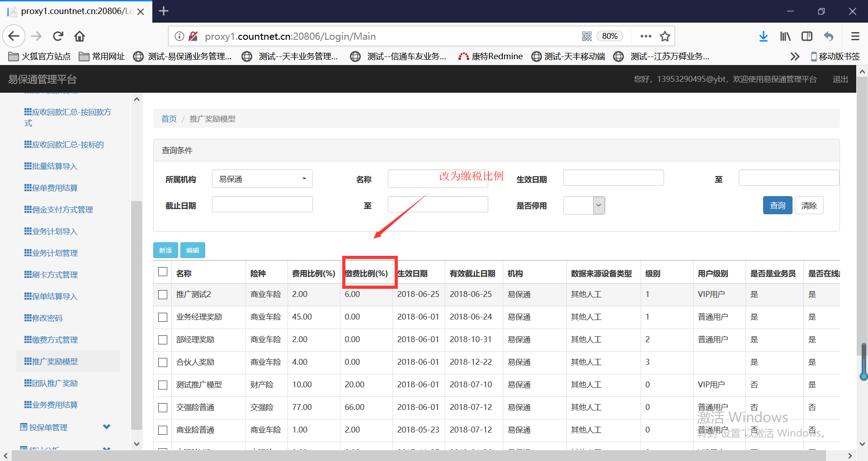Toggle the sidebar view icon
Image resolution: width=868 pixels, height=461 pixels.
click(x=807, y=36)
